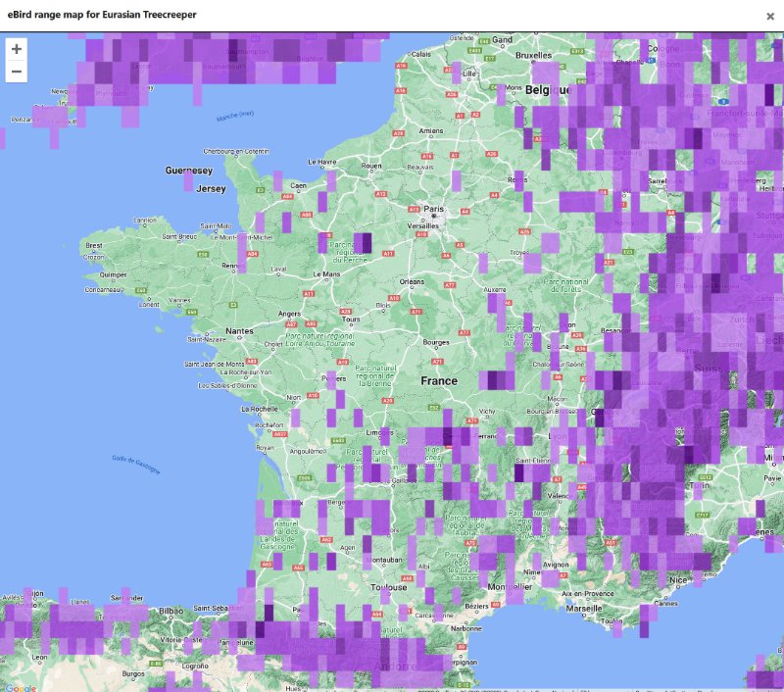
Task: Click the 'Saint-Nazaire' label
Action: (206, 339)
